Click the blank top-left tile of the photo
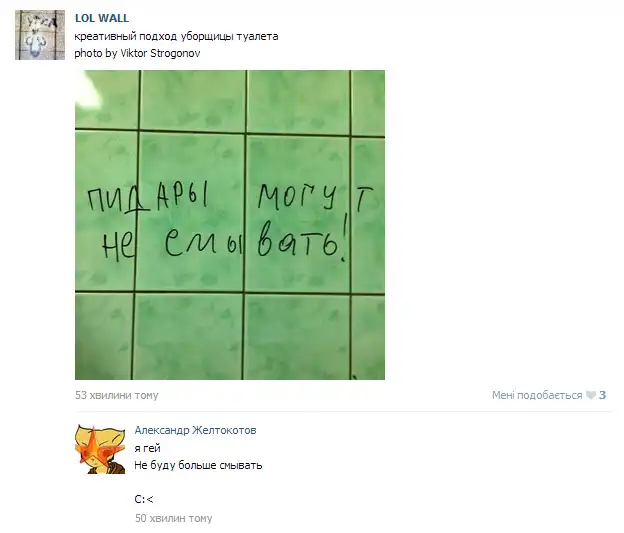The height and width of the screenshot is (533, 624). coord(107,100)
